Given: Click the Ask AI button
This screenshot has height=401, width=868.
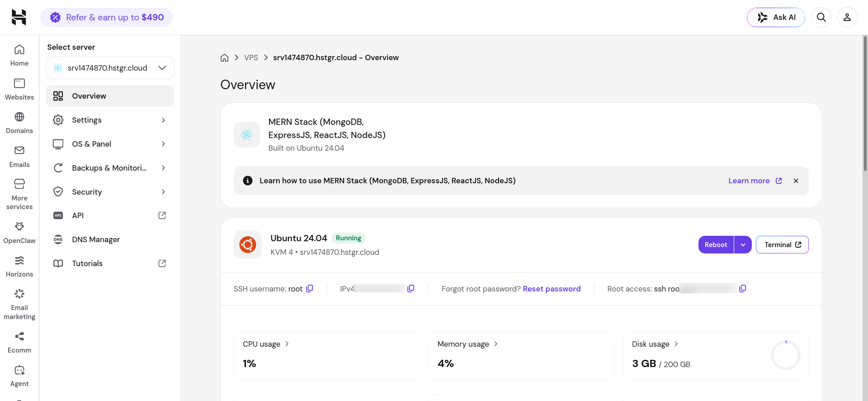Looking at the screenshot, I should 776,17.
